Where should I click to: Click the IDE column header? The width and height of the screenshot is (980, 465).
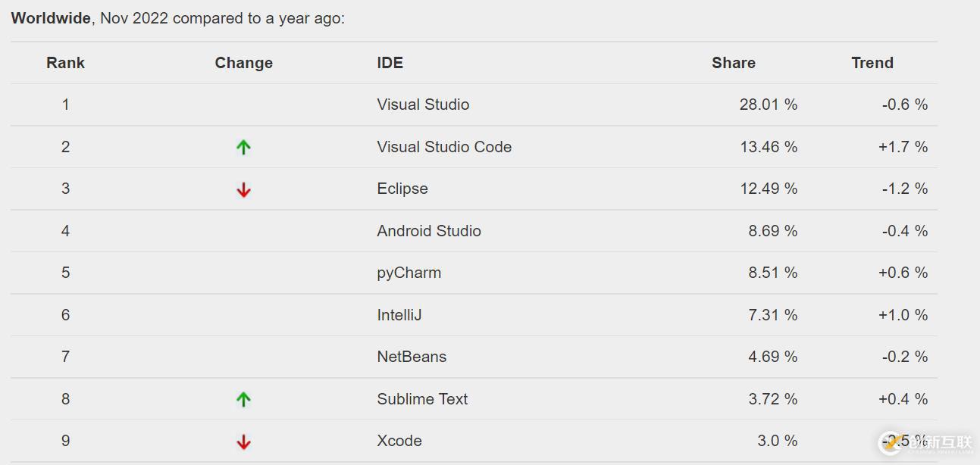(x=390, y=63)
